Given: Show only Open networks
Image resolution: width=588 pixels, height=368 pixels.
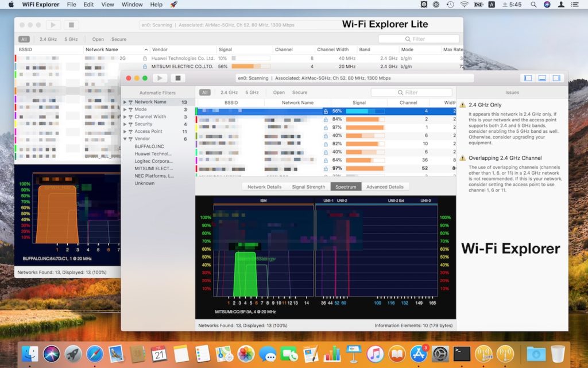Looking at the screenshot, I should coord(278,92).
